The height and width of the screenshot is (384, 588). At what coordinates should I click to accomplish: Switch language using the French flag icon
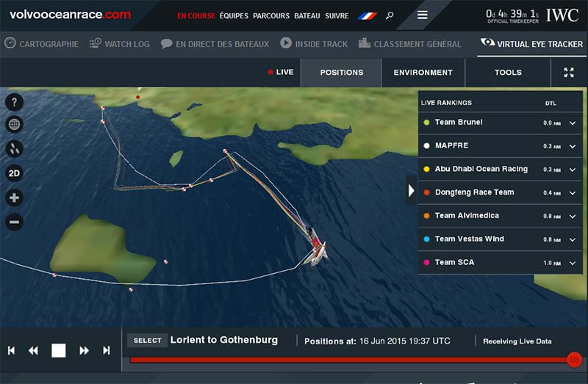pyautogui.click(x=367, y=15)
